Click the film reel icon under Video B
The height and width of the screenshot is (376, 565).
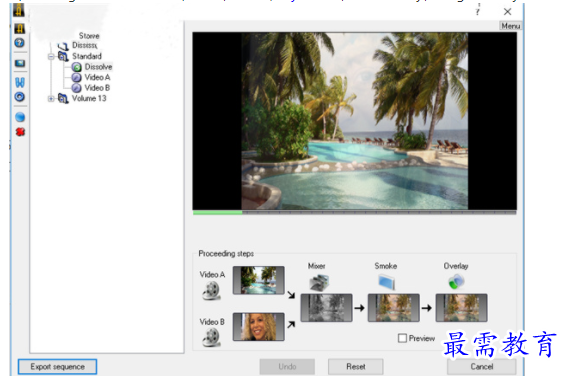[211, 338]
